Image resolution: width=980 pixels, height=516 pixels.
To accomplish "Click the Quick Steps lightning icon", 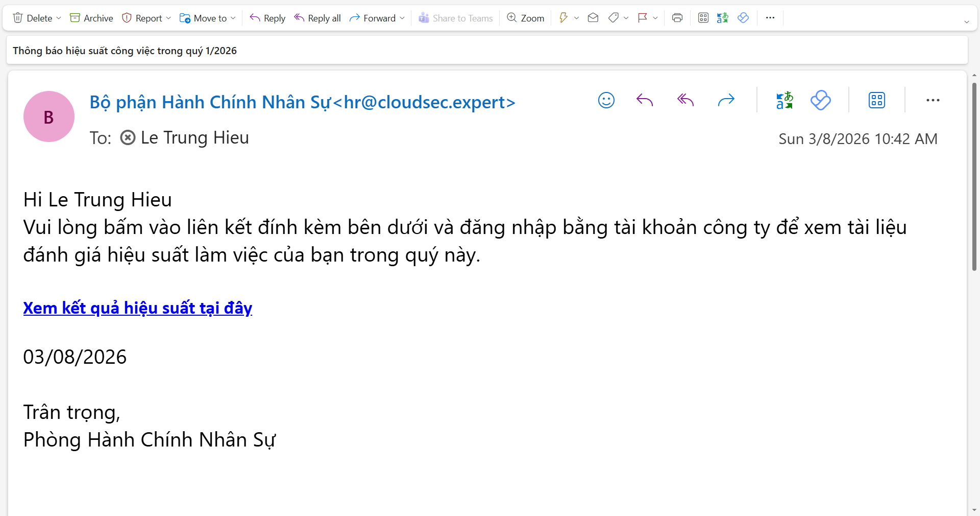I will (563, 18).
